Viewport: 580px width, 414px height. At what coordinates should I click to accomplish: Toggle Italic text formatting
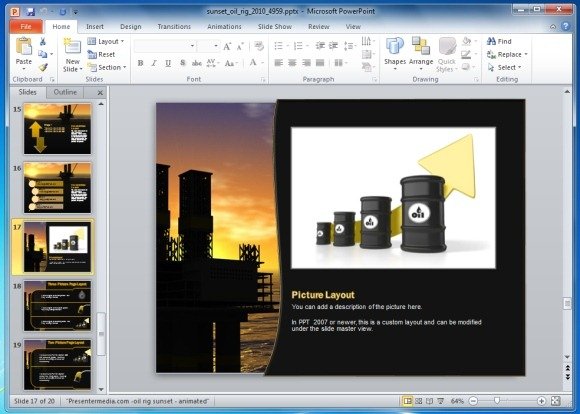click(x=154, y=63)
